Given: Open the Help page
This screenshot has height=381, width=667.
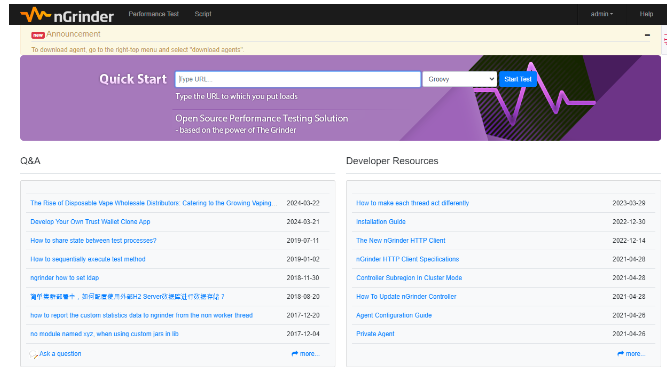Looking at the screenshot, I should click(x=646, y=14).
